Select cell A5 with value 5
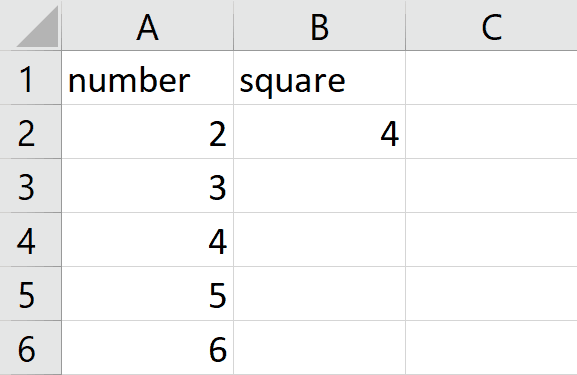The width and height of the screenshot is (577, 375). click(x=148, y=294)
